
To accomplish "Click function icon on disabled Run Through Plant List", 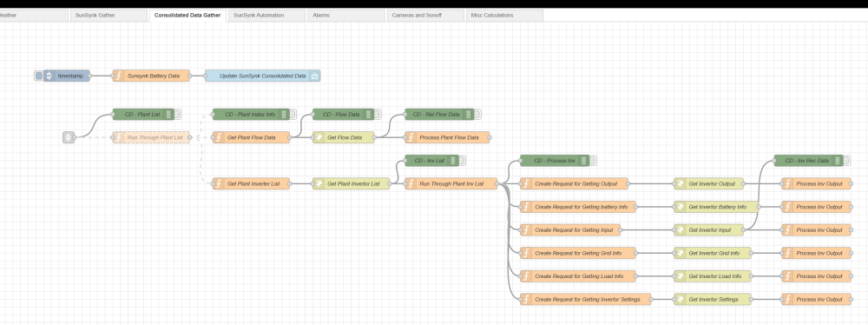I will [x=118, y=137].
